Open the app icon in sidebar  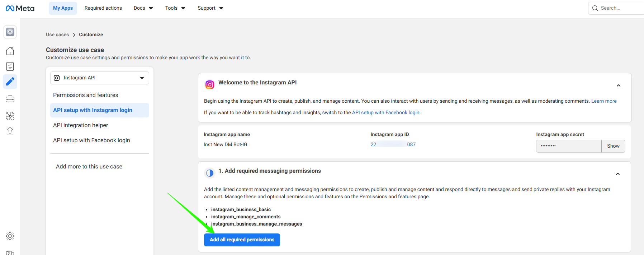coord(10,32)
